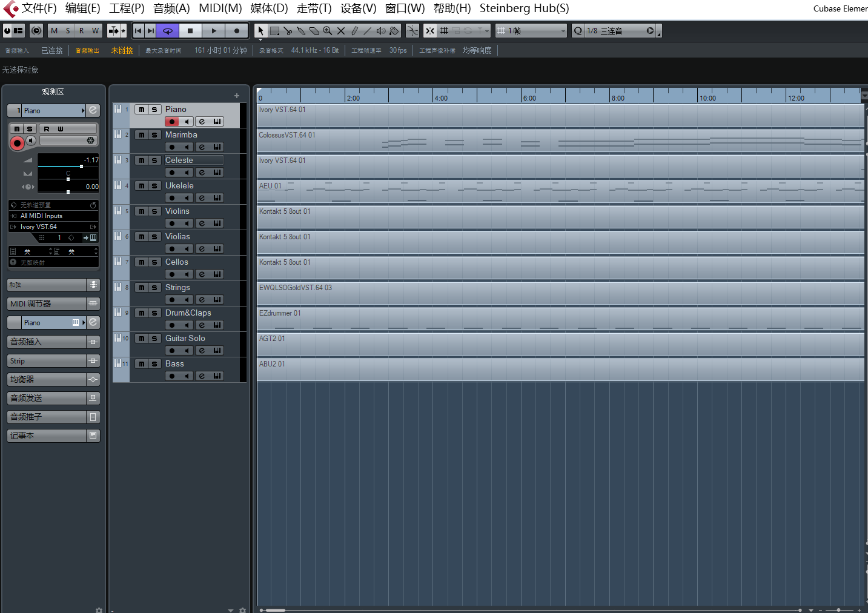
Task: Click the grid type hash icon
Action: point(444,31)
